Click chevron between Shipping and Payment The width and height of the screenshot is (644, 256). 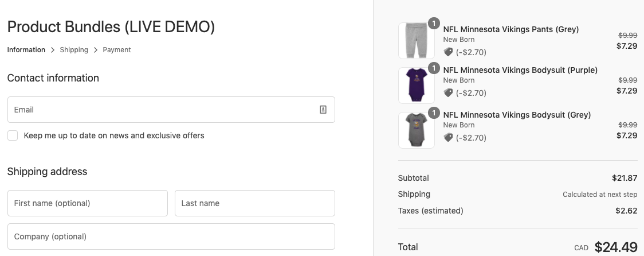(95, 50)
